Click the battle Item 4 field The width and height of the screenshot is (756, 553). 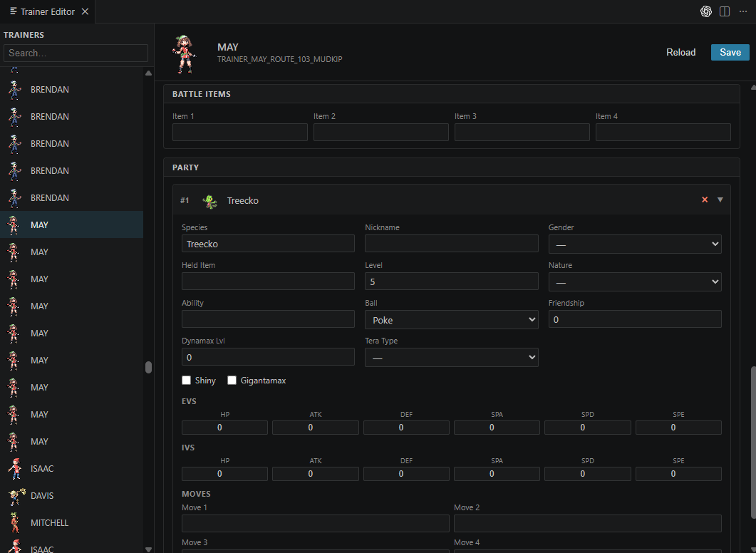tap(663, 132)
